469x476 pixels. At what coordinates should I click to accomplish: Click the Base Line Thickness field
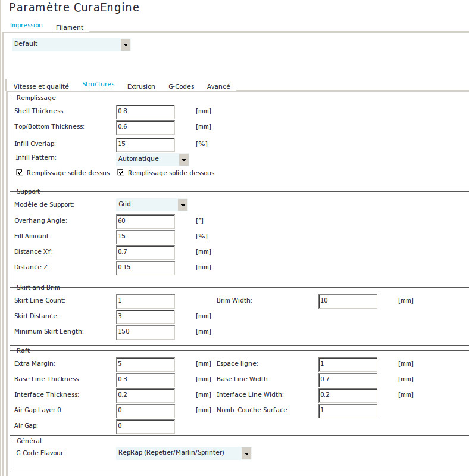tap(146, 379)
